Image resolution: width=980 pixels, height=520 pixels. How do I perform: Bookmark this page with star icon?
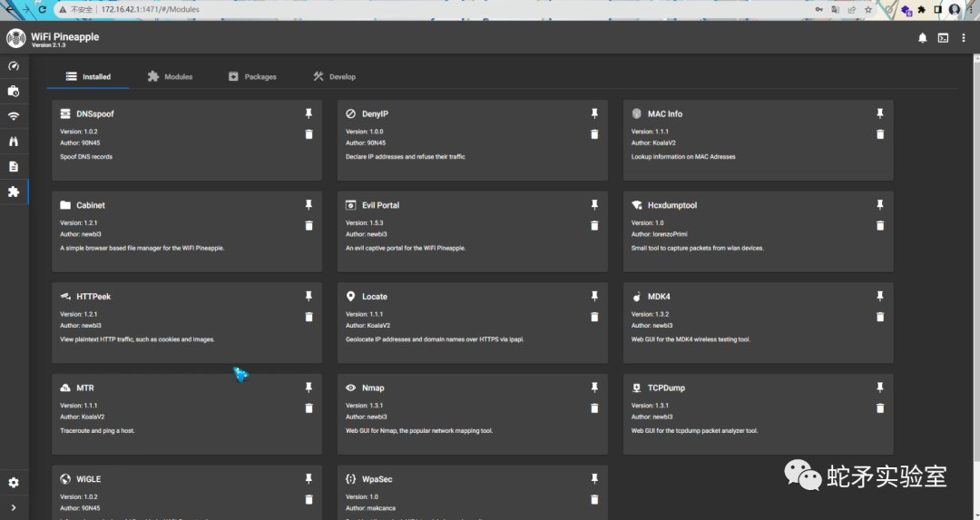pyautogui.click(x=868, y=9)
